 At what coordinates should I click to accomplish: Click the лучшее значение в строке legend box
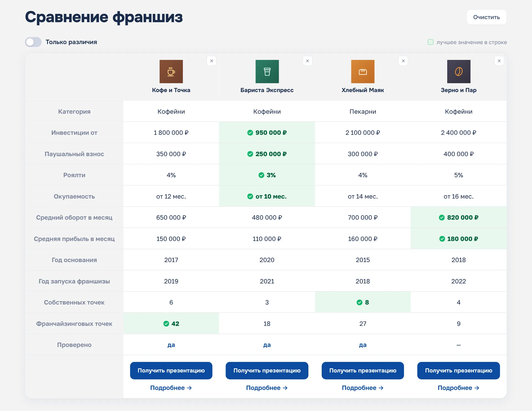431,42
